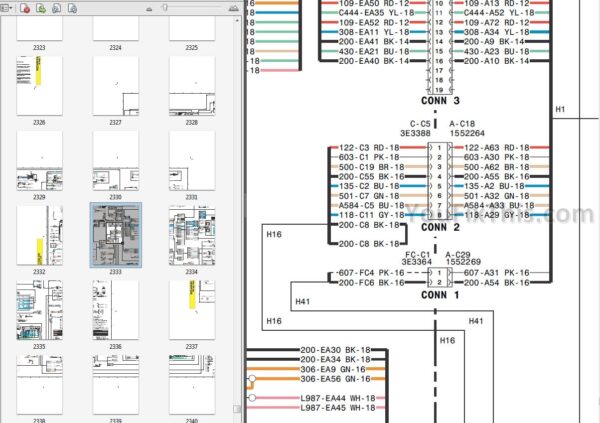Click the scroll-up arrow of thumbnails panel
The height and width of the screenshot is (423, 600).
(x=236, y=20)
